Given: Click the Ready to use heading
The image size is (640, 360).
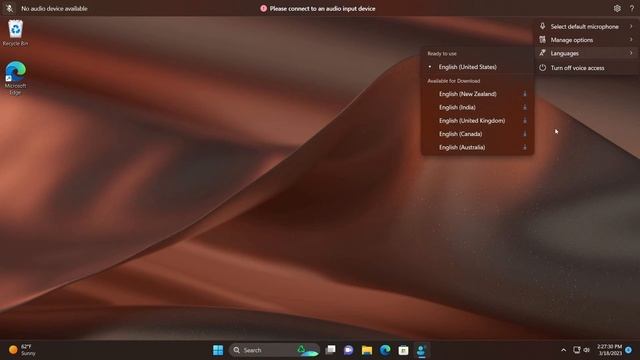Looking at the screenshot, I should pyautogui.click(x=442, y=53).
